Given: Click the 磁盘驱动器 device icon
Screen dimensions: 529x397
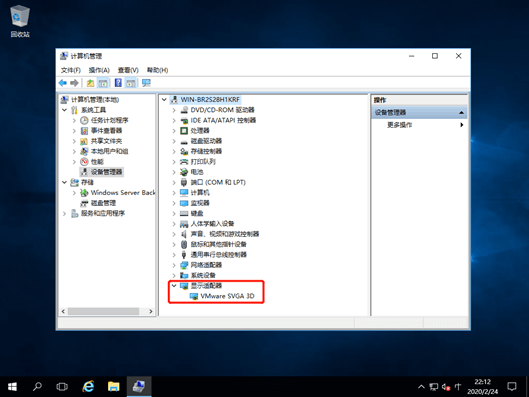Looking at the screenshot, I should click(184, 141).
